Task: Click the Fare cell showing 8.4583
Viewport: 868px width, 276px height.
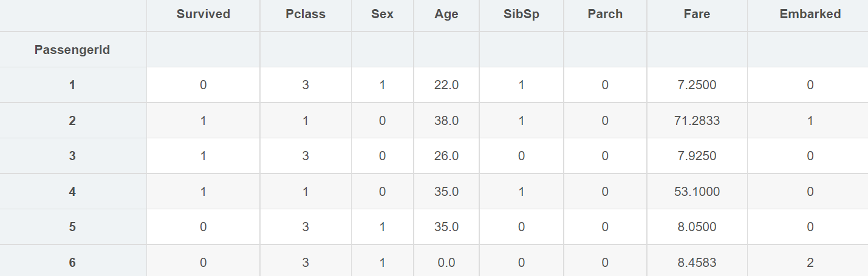Action: coord(697,263)
